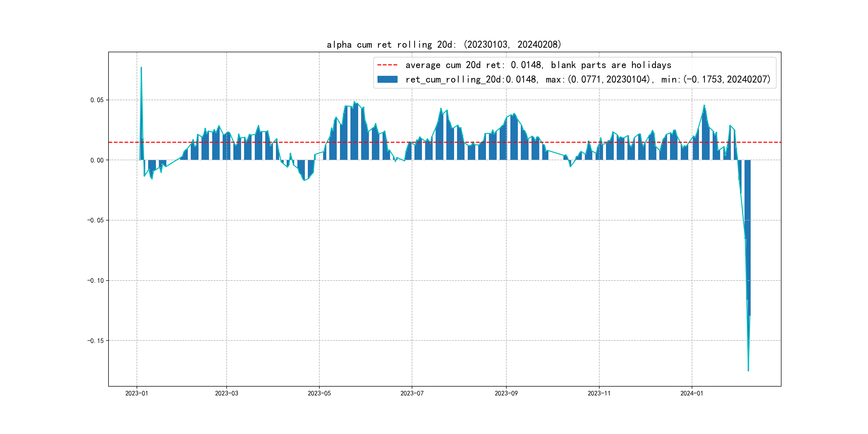Click the 0.05 y-axis tick label
The height and width of the screenshot is (434, 868).
[97, 100]
